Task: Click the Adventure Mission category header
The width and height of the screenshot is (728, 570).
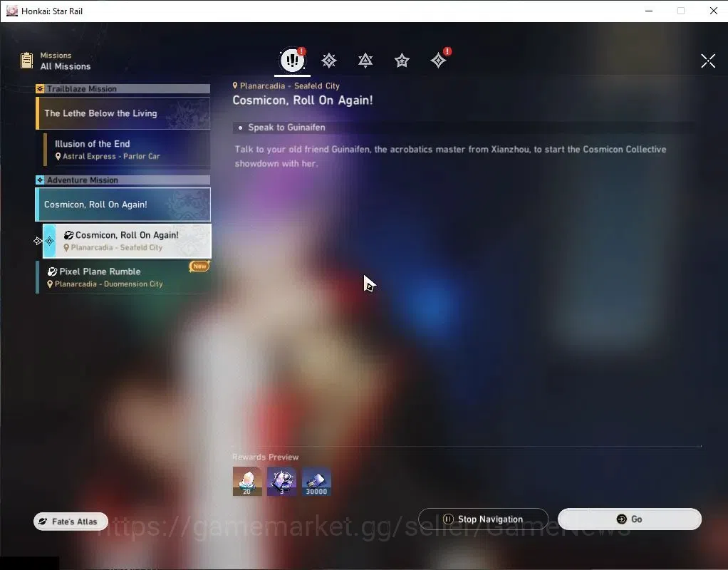Action: pos(123,180)
